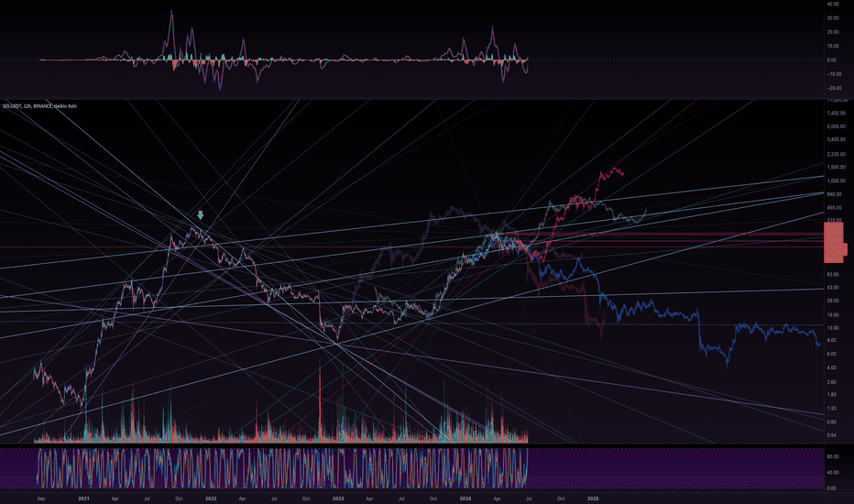Click the 10.00 label on top oscillator scale
The height and width of the screenshot is (504, 854).
point(833,47)
